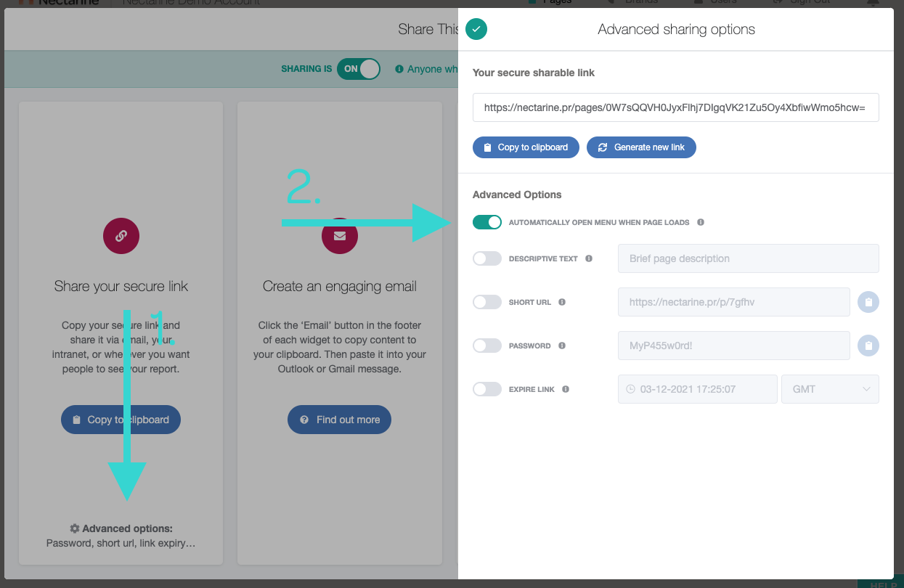
Task: Click the expiry date time field
Action: click(x=698, y=389)
